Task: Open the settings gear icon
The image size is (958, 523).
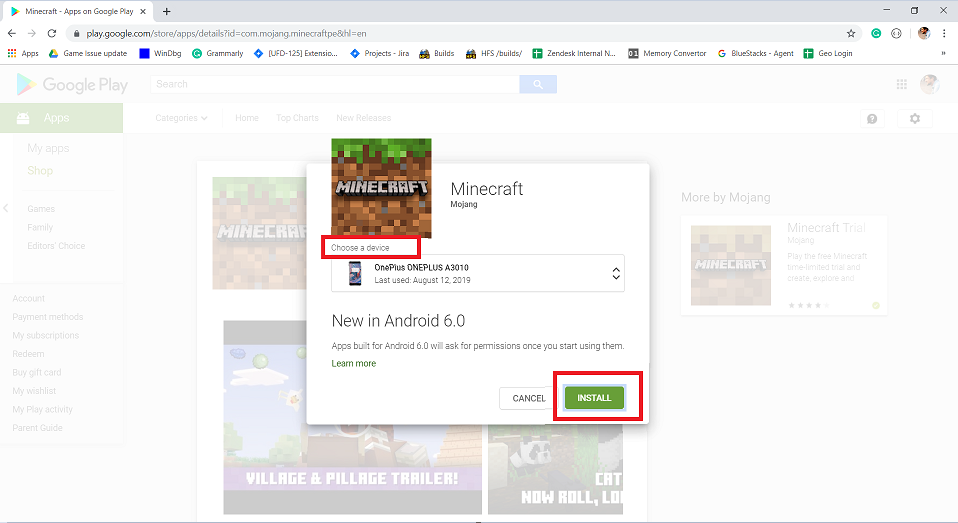Action: coord(915,119)
